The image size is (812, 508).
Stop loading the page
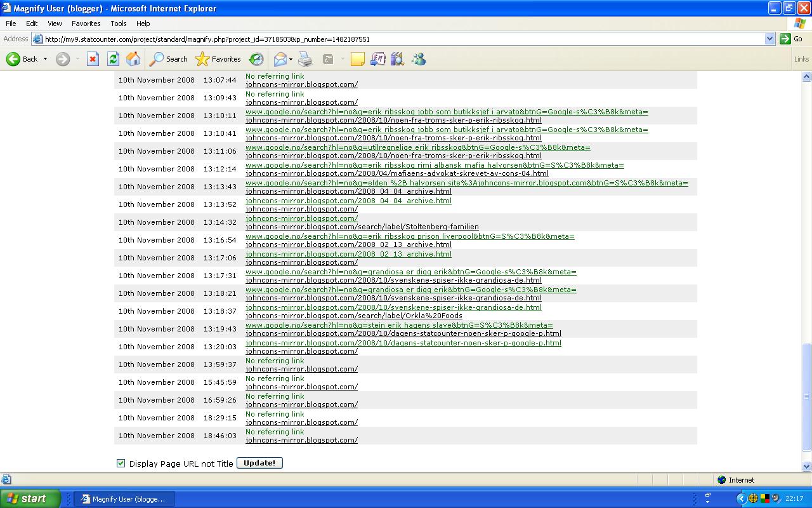click(93, 59)
